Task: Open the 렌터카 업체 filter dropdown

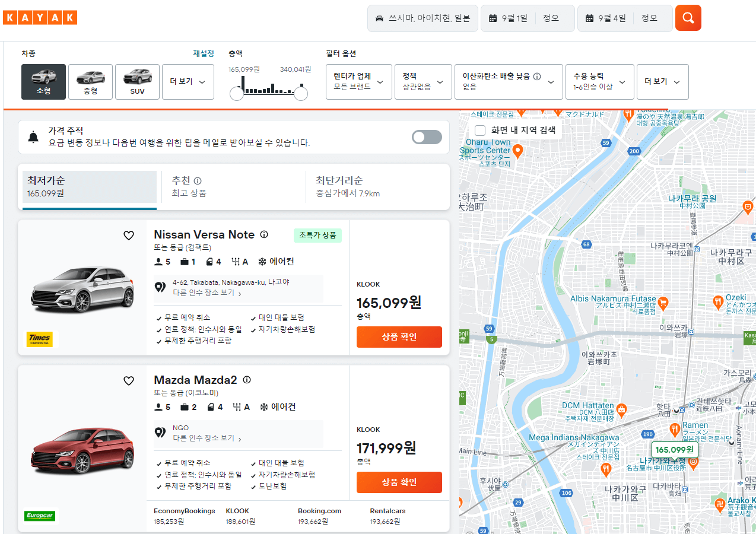Action: point(358,82)
